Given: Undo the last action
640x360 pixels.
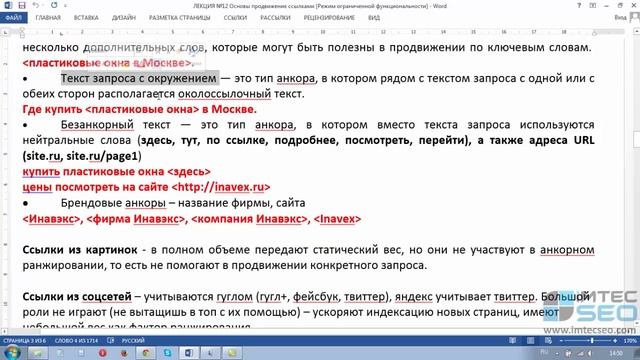Looking at the screenshot, I should (x=36, y=6).
